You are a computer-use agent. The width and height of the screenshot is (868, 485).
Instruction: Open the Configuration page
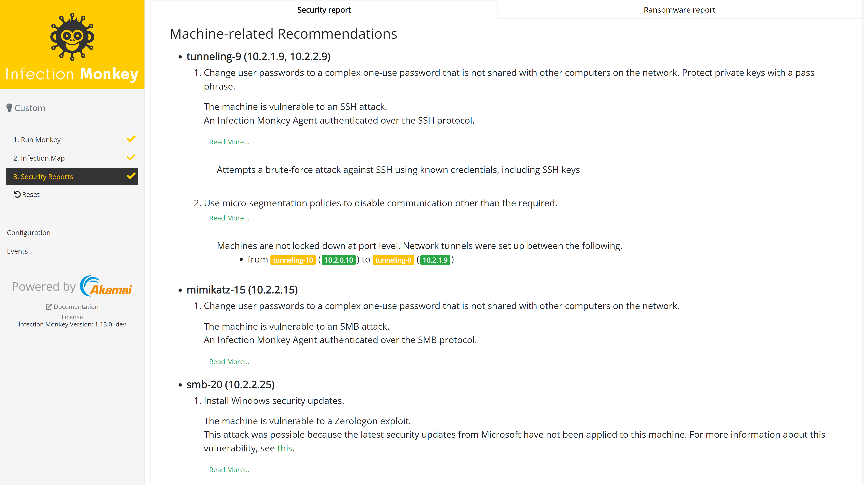tap(29, 233)
